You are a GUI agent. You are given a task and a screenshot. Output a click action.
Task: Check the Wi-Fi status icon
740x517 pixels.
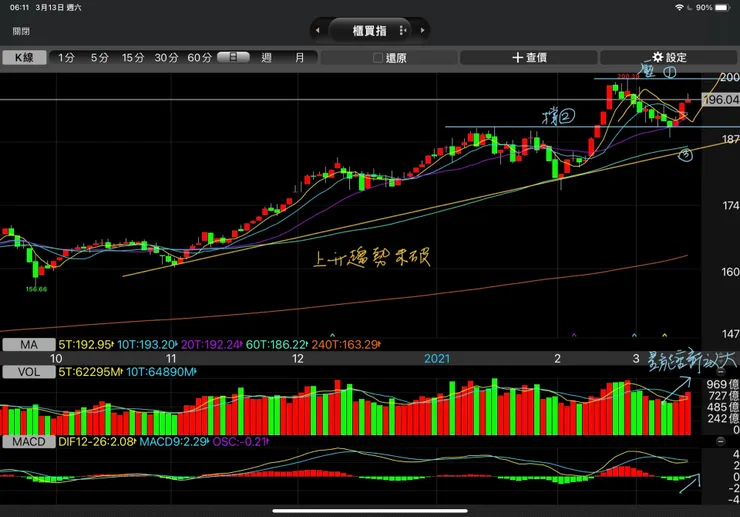pos(679,8)
